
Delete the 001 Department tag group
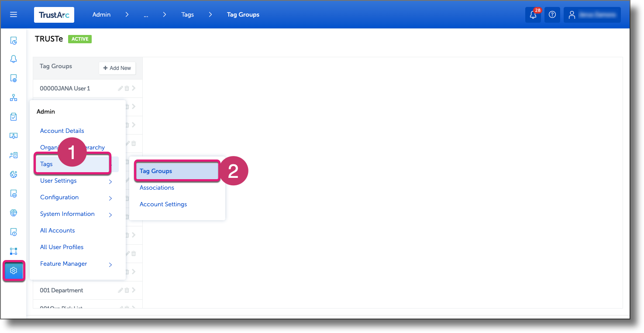(x=127, y=290)
